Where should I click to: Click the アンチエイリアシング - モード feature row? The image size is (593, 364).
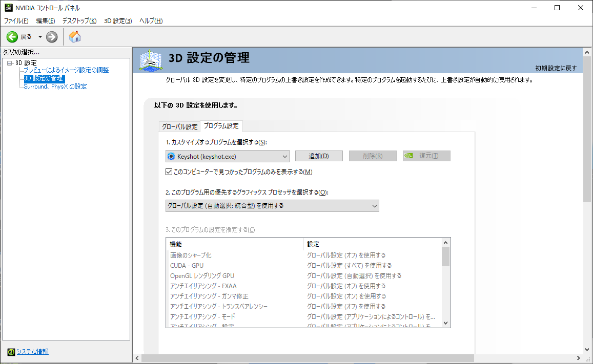point(304,317)
